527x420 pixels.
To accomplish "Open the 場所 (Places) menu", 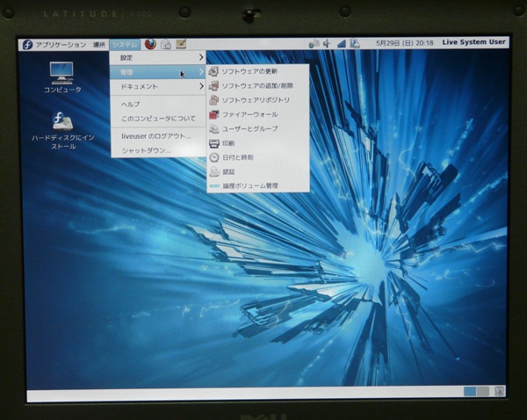I will click(x=99, y=44).
